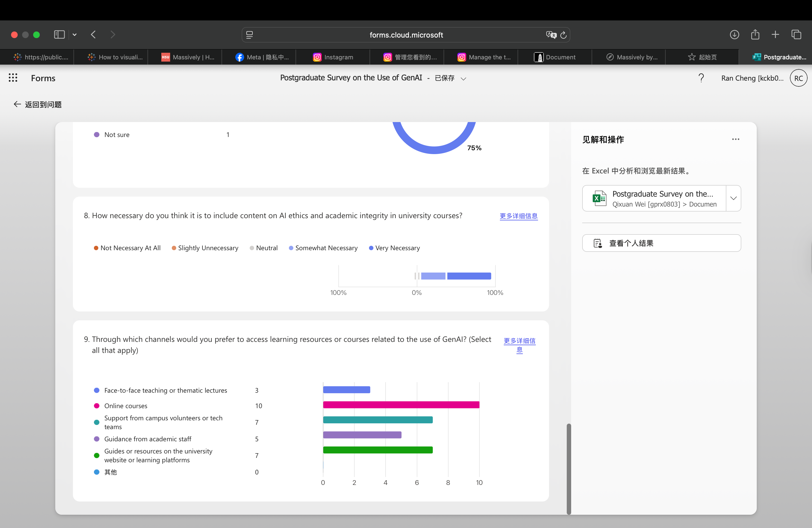Expand the Excel workbook dropdown arrow

point(733,198)
